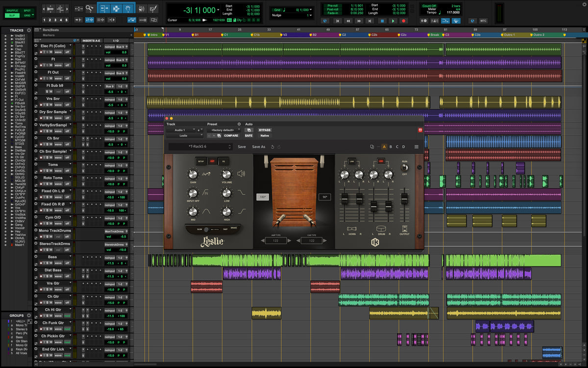Click the red plugin target icon

(x=420, y=130)
